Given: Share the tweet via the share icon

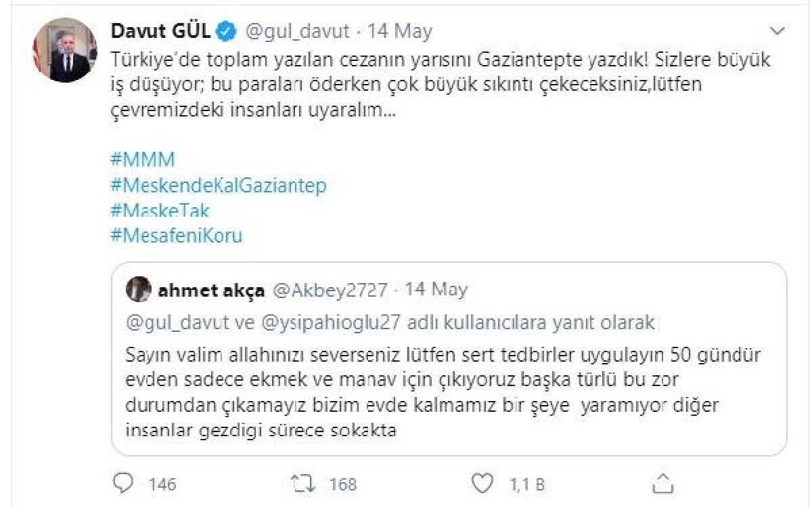Looking at the screenshot, I should click(659, 482).
